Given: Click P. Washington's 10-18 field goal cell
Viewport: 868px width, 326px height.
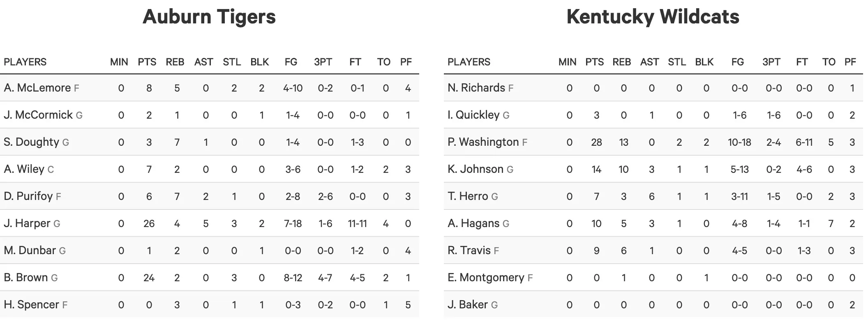Looking at the screenshot, I should tap(739, 142).
